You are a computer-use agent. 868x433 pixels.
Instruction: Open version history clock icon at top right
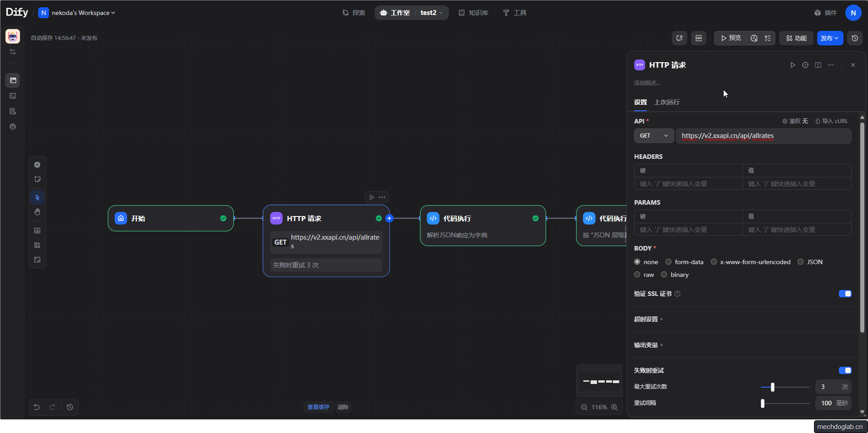click(855, 38)
